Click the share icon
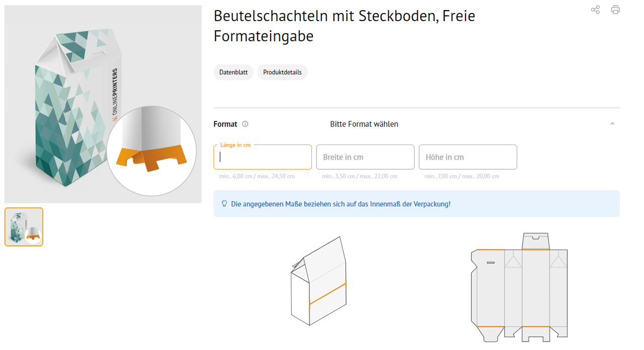The height and width of the screenshot is (350, 644). pyautogui.click(x=595, y=10)
